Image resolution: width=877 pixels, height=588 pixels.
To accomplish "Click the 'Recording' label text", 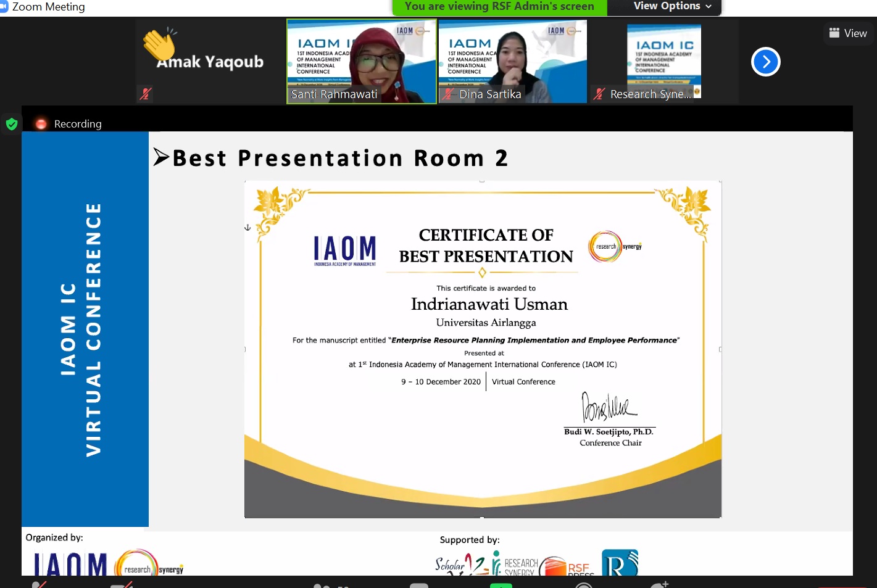I will pos(78,124).
